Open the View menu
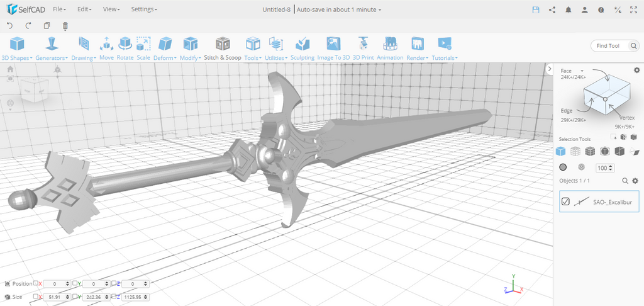 pyautogui.click(x=111, y=9)
